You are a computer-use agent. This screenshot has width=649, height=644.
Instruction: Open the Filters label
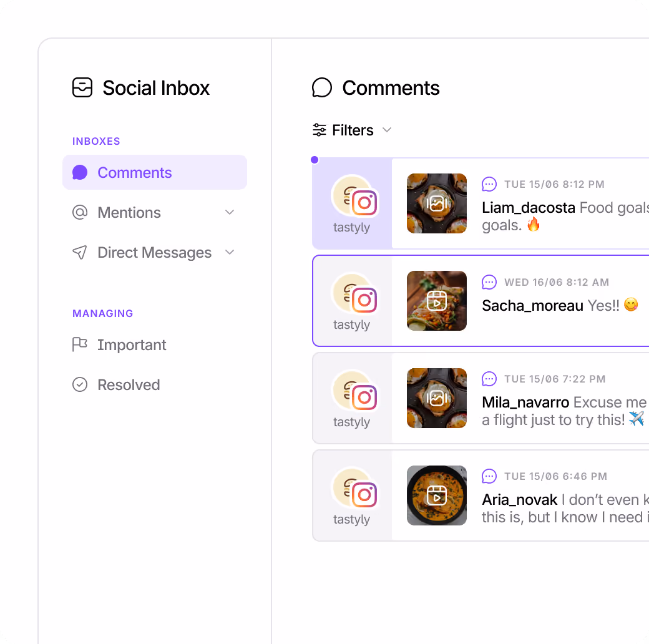353,130
